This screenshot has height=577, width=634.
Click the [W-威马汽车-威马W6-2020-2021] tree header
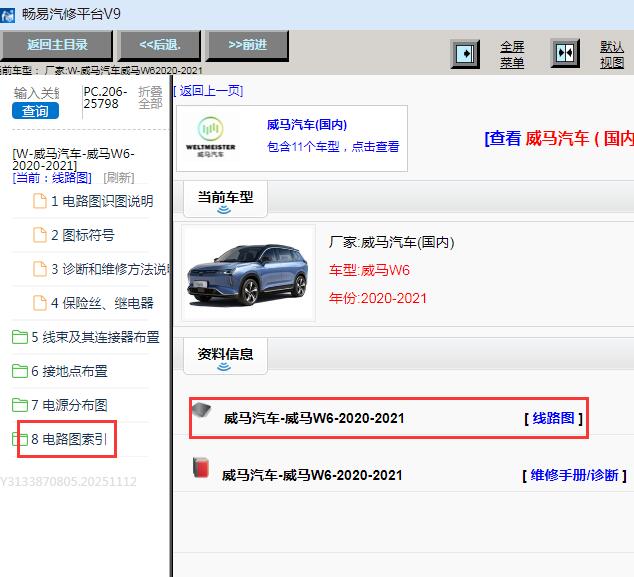[73, 159]
